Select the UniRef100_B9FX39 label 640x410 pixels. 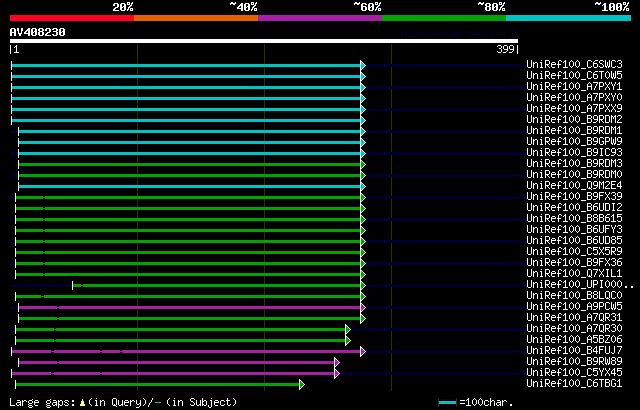click(x=574, y=197)
